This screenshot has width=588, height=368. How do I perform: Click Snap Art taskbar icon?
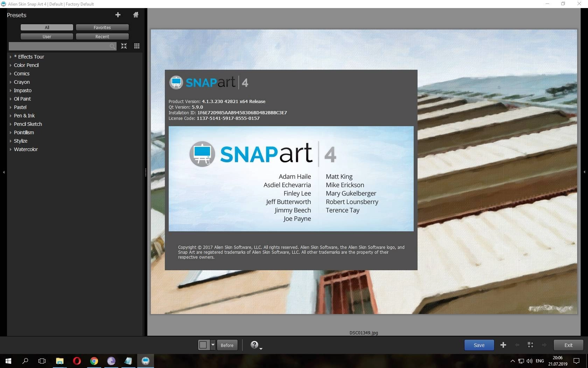146,361
